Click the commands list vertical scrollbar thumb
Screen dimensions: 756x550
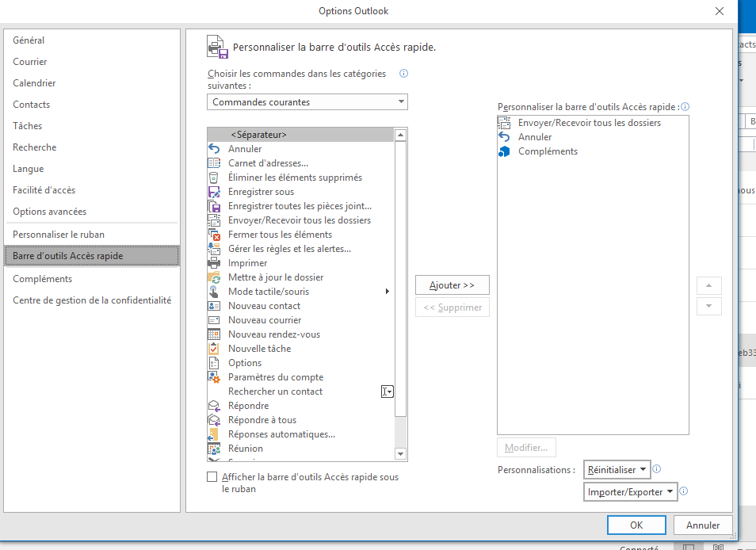coord(401,279)
